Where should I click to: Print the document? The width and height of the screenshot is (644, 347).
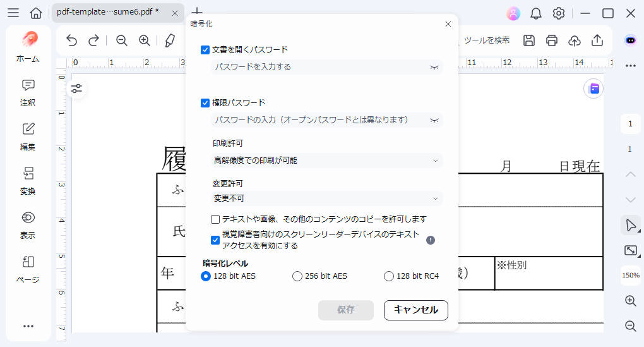point(552,40)
